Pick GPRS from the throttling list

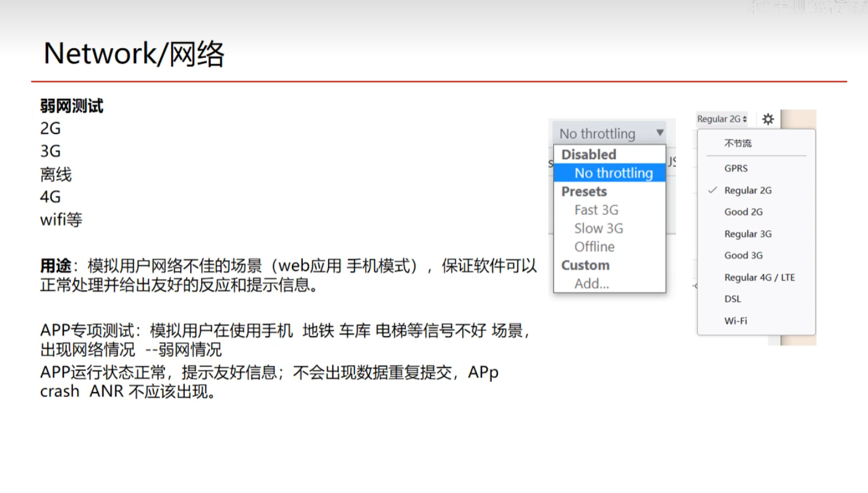[x=736, y=169]
